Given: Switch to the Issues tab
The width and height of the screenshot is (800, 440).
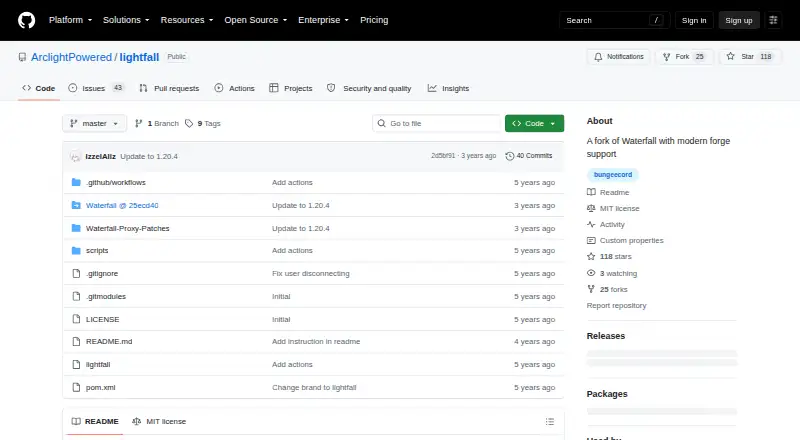Looking at the screenshot, I should pyautogui.click(x=96, y=88).
